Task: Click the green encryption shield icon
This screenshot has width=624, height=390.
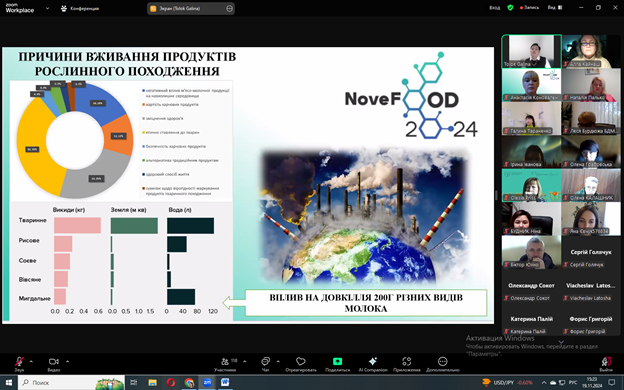Action: 510,8
